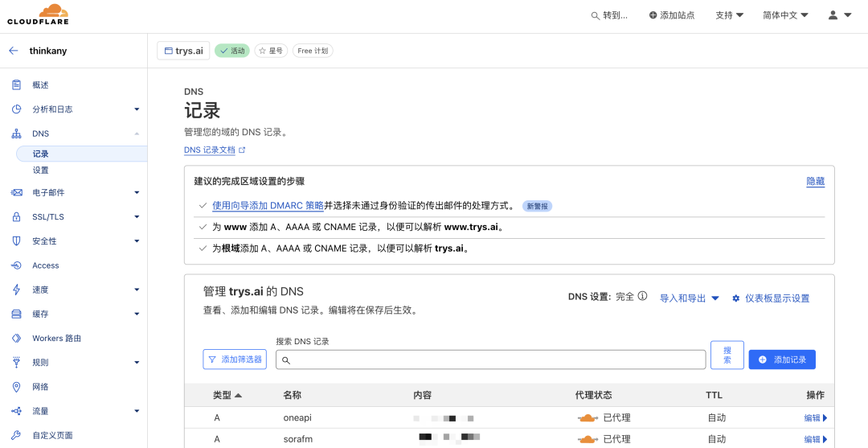
Task: Open the 简体中文 language dropdown
Action: click(785, 15)
